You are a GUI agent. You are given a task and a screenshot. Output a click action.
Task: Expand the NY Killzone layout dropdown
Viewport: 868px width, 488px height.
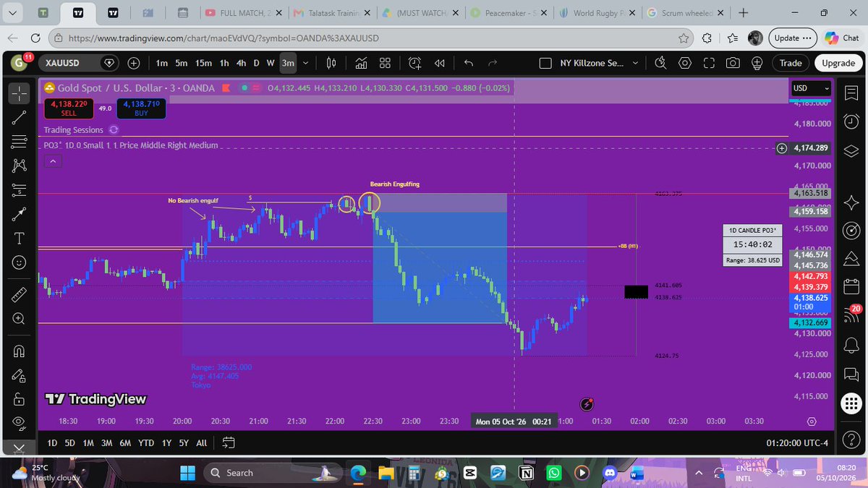point(637,63)
